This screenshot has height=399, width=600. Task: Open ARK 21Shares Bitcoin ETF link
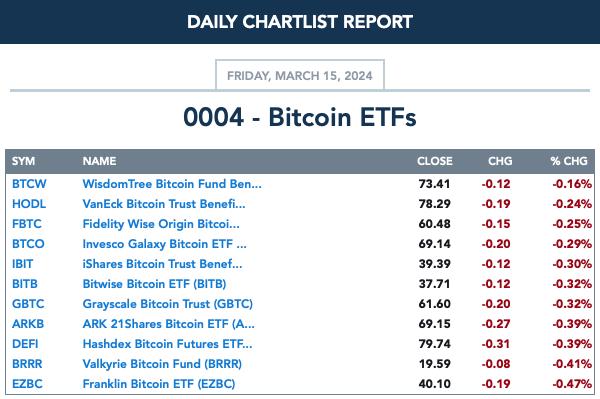[x=168, y=324]
